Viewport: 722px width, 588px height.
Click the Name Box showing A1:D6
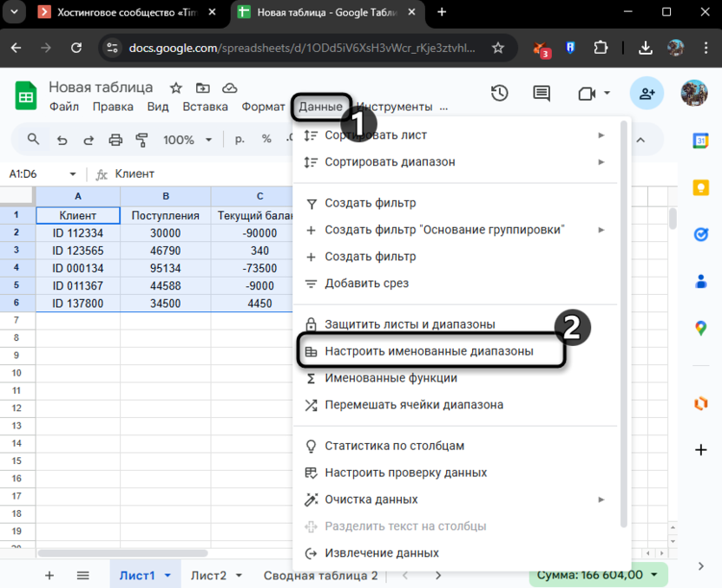tap(39, 174)
